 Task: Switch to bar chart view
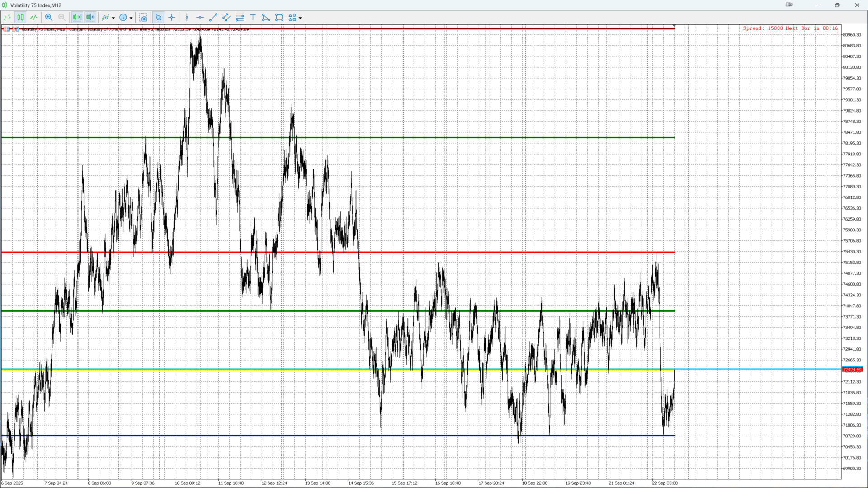coord(7,18)
